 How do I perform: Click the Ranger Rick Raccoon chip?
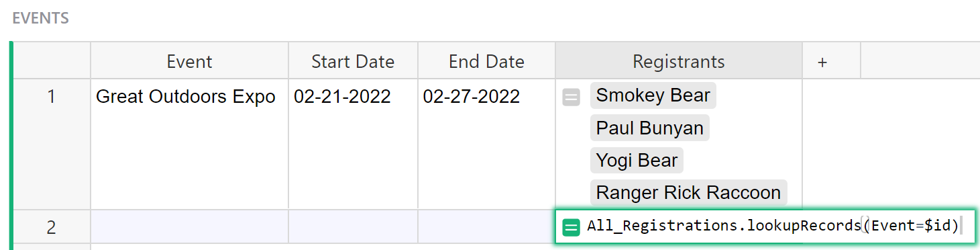tap(688, 193)
